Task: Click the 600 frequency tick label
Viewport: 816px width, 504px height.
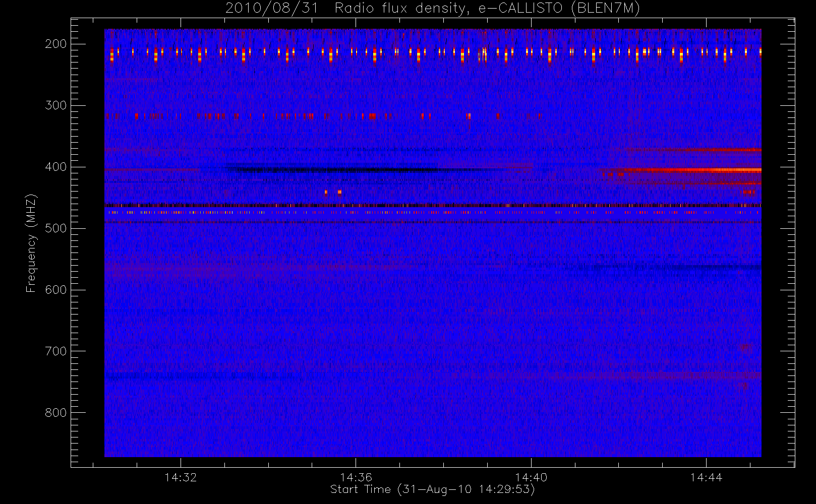Action: [x=56, y=290]
